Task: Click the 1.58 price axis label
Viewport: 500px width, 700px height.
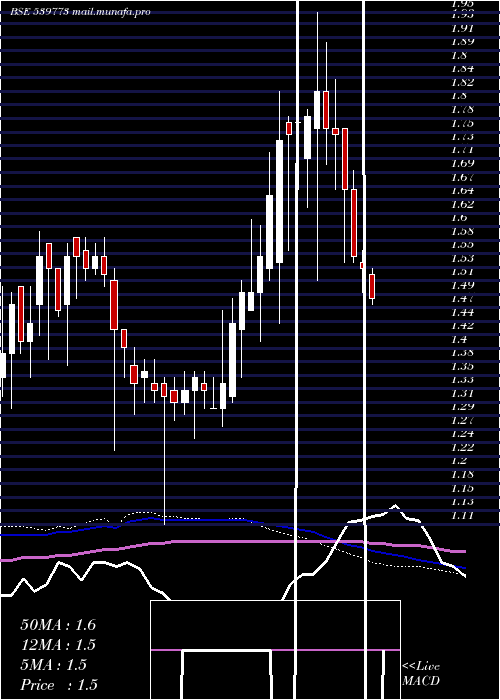Action: [x=462, y=231]
